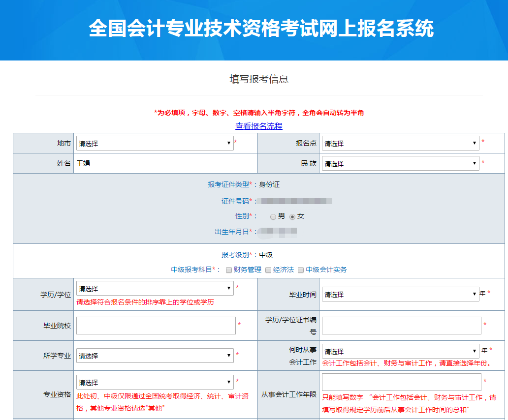Click the 填写报考信息 heading
Screen dimensions: 508x420
coord(259,79)
